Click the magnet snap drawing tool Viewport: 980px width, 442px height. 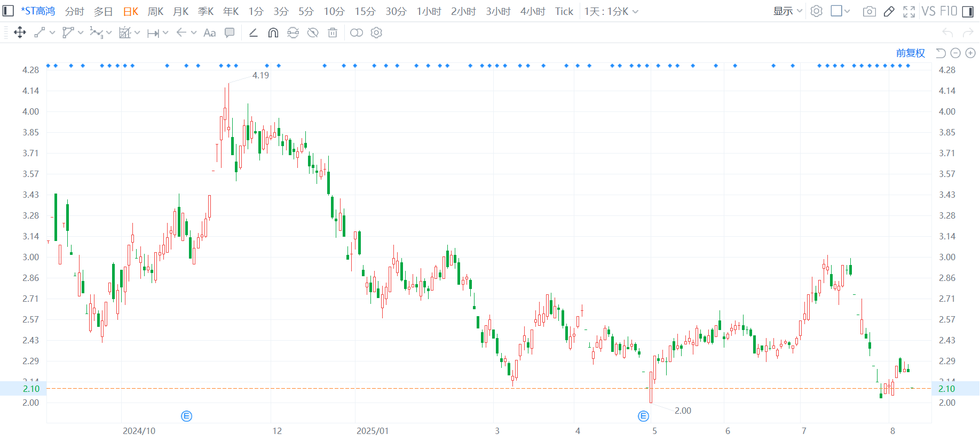point(273,33)
